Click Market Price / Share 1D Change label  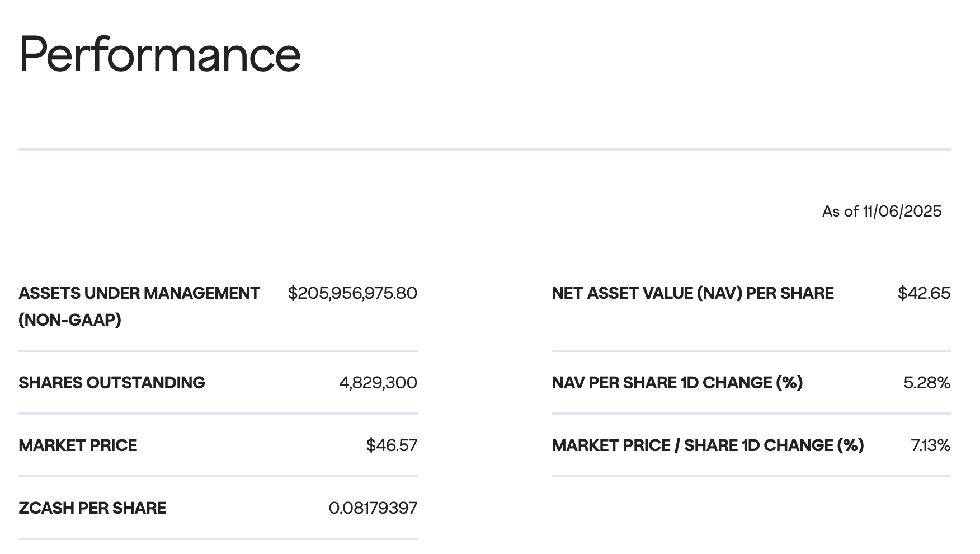pos(708,445)
